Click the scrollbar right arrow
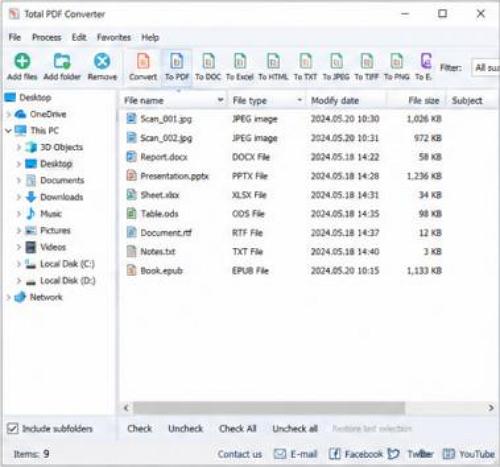 tap(491, 408)
